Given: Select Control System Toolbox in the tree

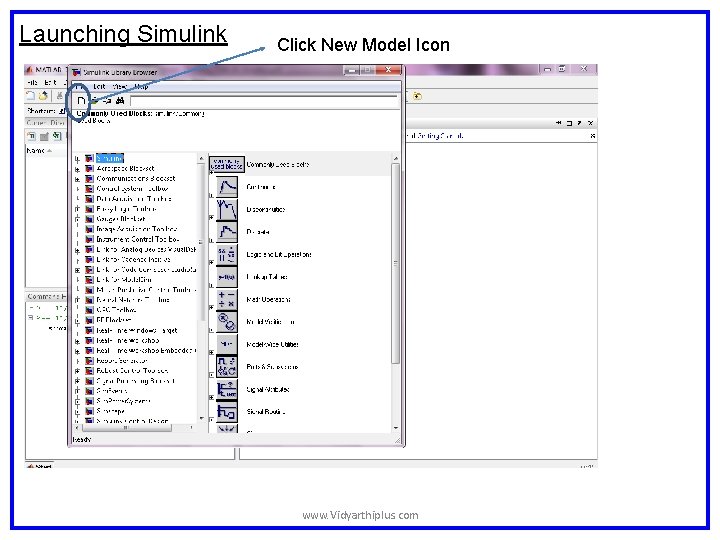Looking at the screenshot, I should (x=132, y=189).
